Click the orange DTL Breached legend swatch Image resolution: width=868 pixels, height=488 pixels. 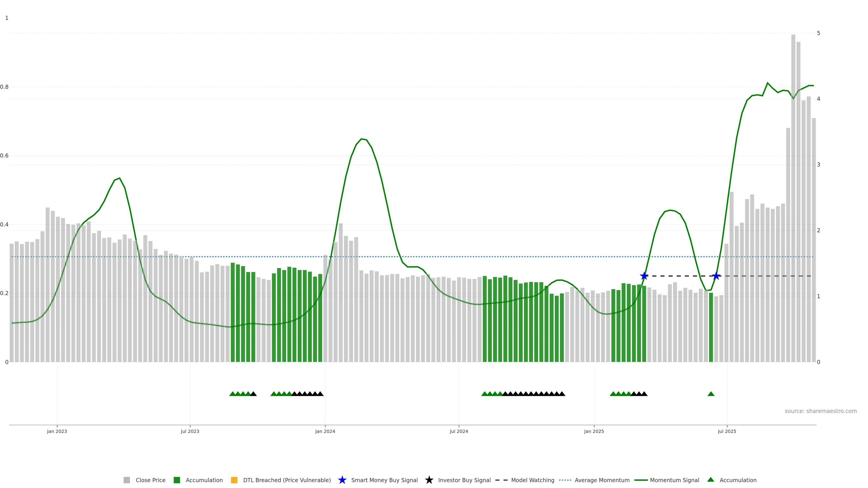point(234,480)
